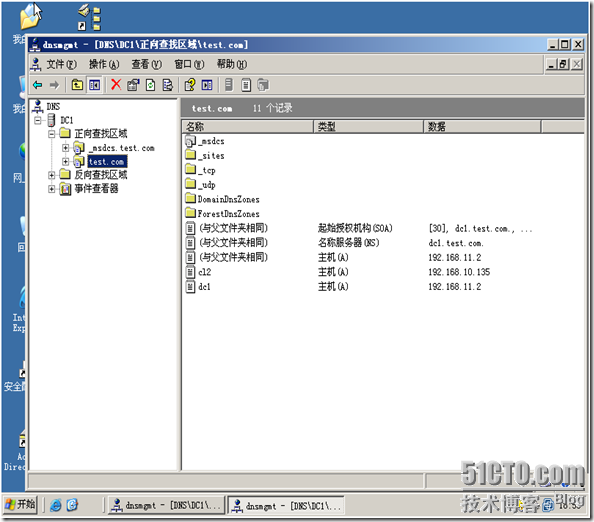Screen dimensions: 594x522
Task: Click the red Delete X icon
Action: tap(116, 84)
